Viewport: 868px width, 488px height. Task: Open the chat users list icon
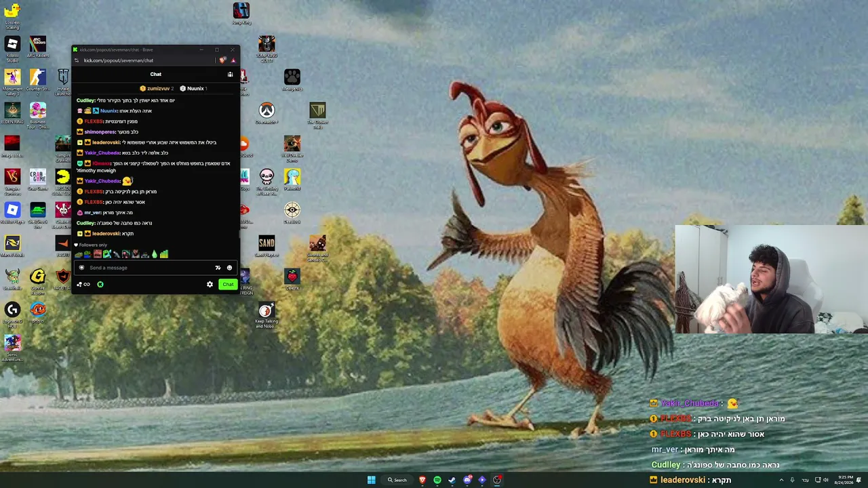point(230,75)
